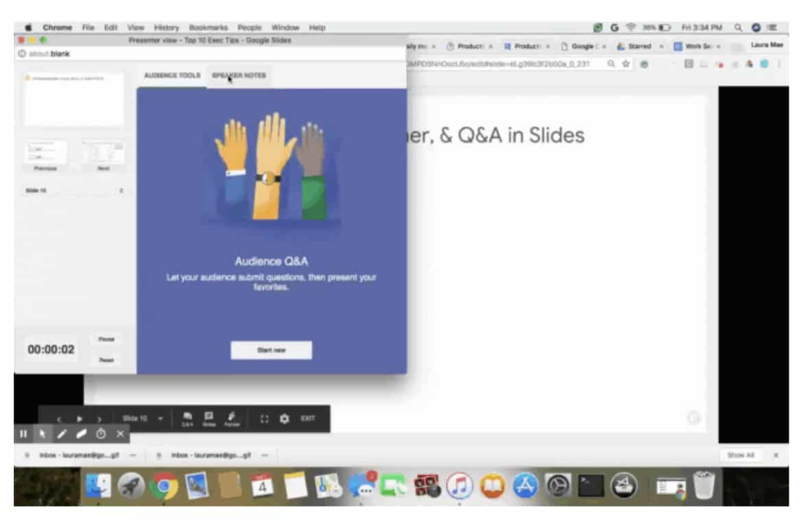The width and height of the screenshot is (804, 532).
Task: Open the Q&A tool in presentation toolbar
Action: coord(187,419)
